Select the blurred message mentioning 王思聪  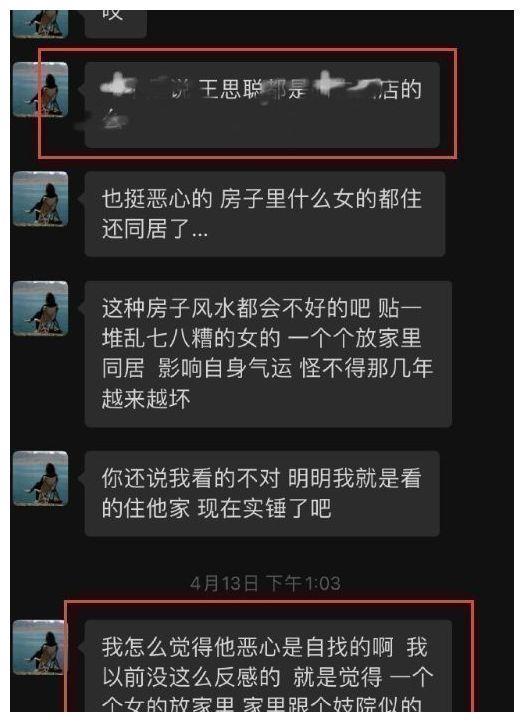pyautogui.click(x=262, y=105)
